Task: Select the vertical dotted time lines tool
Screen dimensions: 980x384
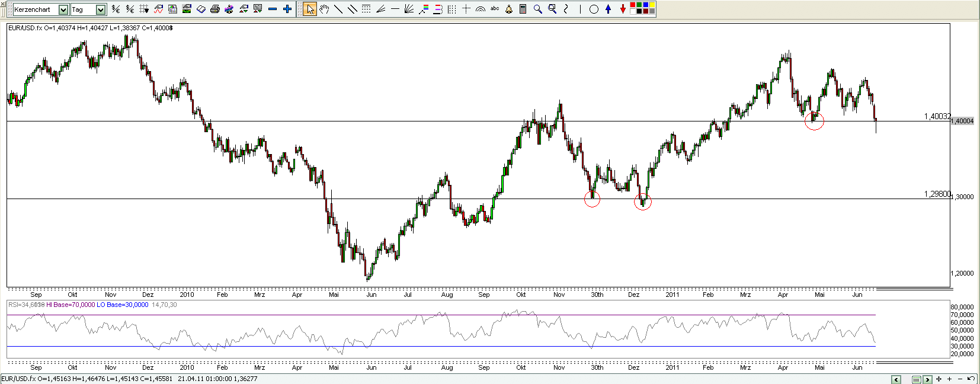Action: [452, 9]
